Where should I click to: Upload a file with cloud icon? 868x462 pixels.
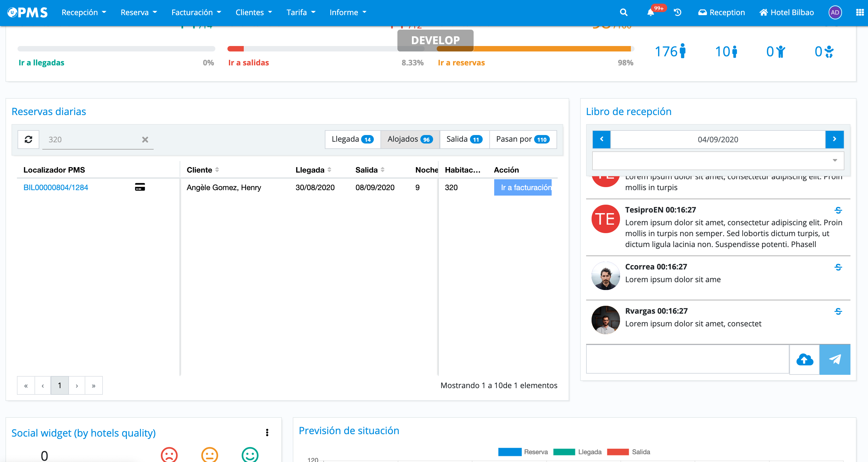pyautogui.click(x=804, y=359)
